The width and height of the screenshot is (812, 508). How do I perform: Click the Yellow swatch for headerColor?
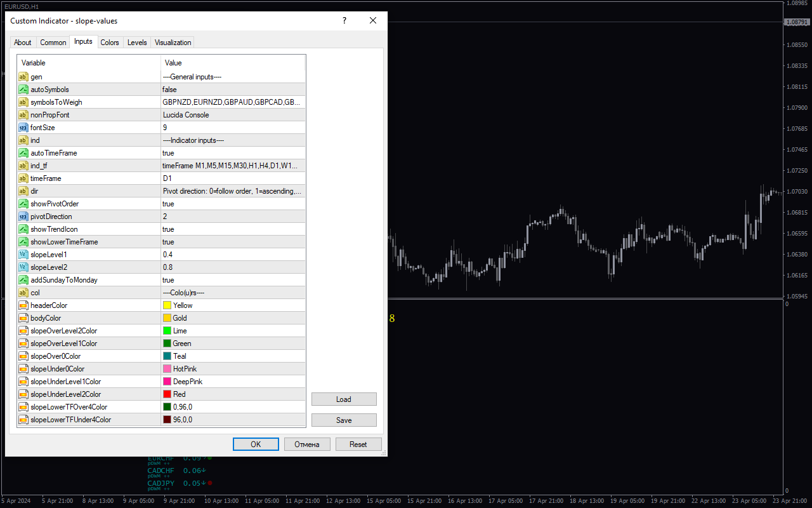[x=167, y=305]
